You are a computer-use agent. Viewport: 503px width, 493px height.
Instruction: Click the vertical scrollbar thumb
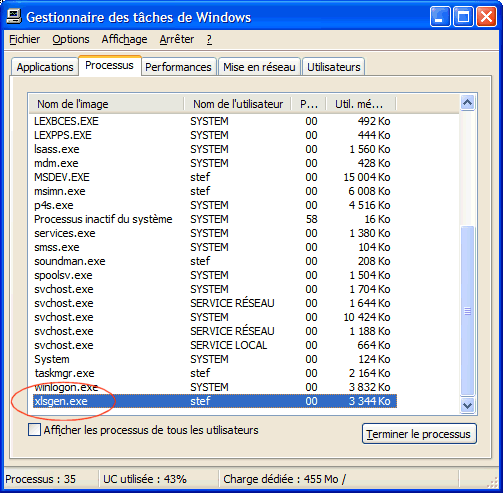[467, 311]
